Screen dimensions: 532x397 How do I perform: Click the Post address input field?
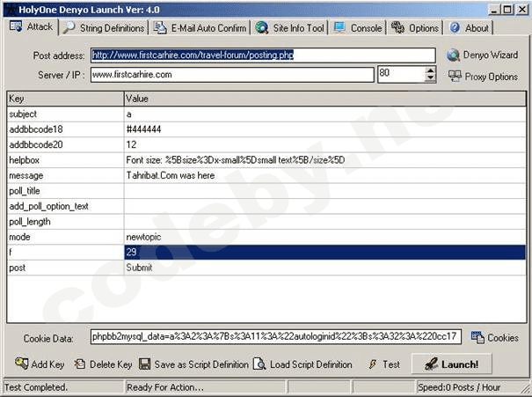pyautogui.click(x=263, y=55)
